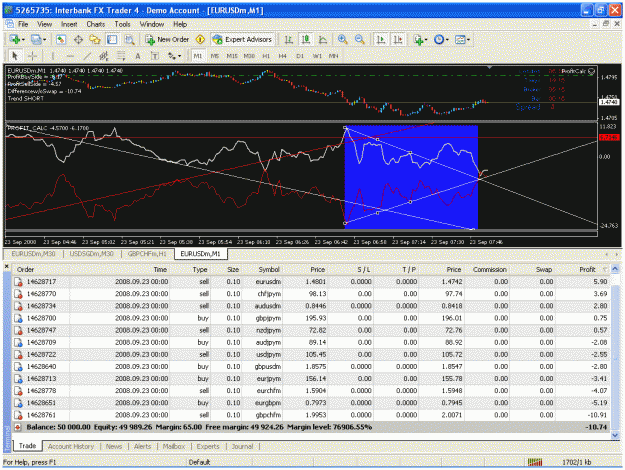This screenshot has height=470, width=625.
Task: Select the gbpchfm order row 14628761
Action: coord(311,415)
